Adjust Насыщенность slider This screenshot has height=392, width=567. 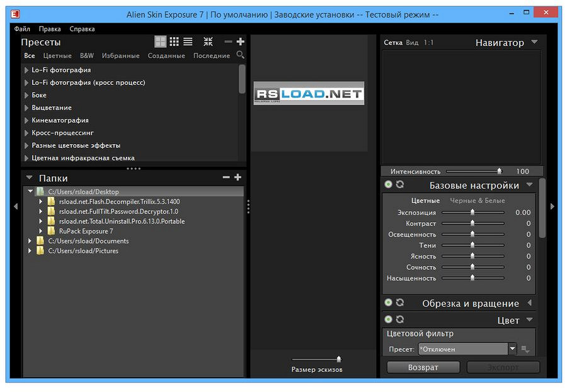(x=473, y=278)
